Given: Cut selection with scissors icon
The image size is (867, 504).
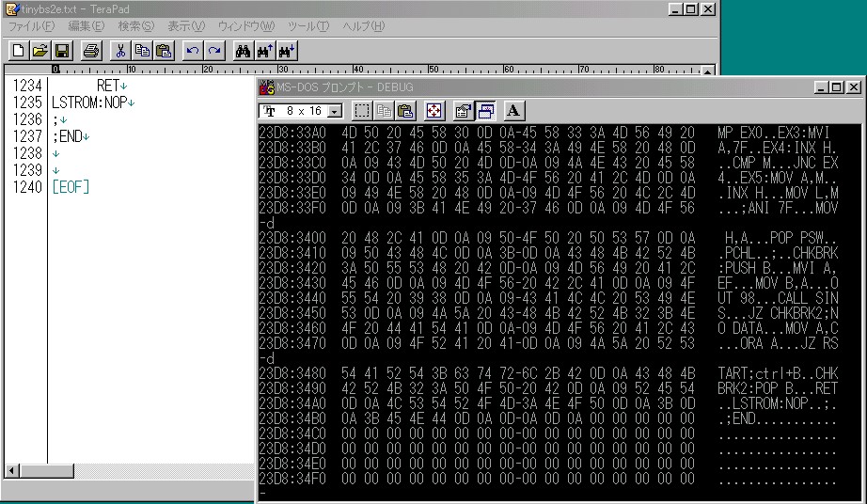Looking at the screenshot, I should 120,51.
